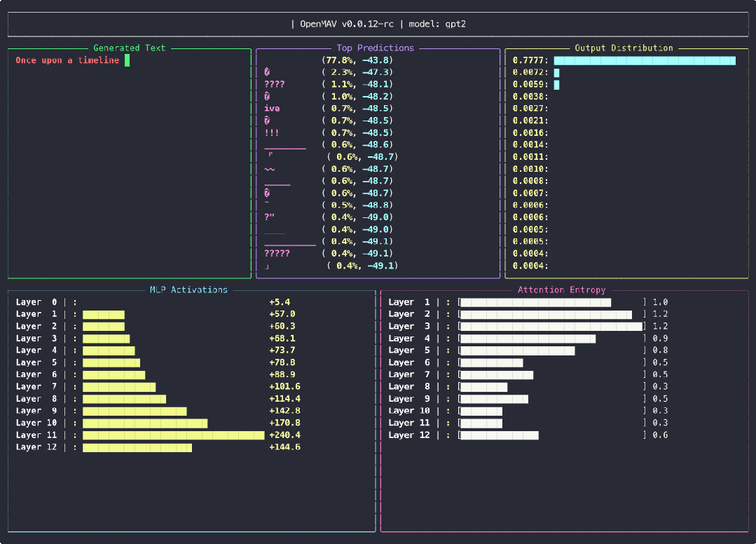This screenshot has width=756, height=544.
Task: Click the 0.9 entropy value for Layer 4
Action: pos(660,338)
